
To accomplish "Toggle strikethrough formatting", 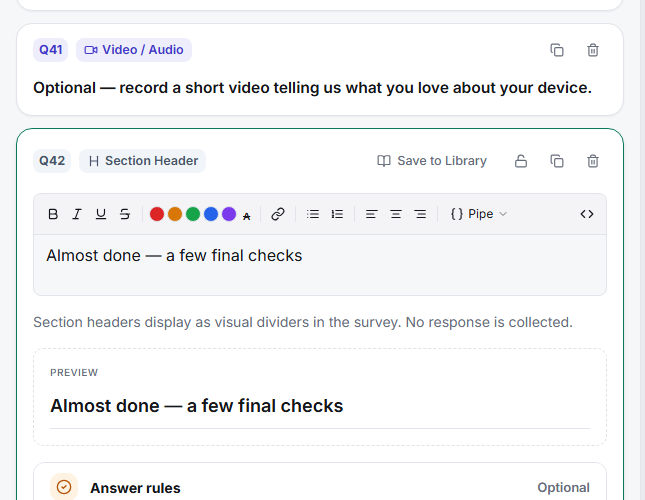I will coord(125,214).
